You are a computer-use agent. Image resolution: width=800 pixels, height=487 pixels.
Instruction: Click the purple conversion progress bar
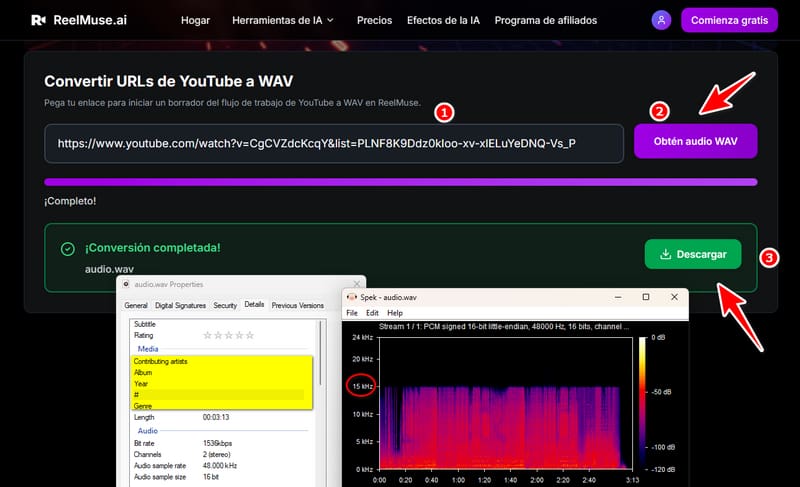click(x=401, y=182)
